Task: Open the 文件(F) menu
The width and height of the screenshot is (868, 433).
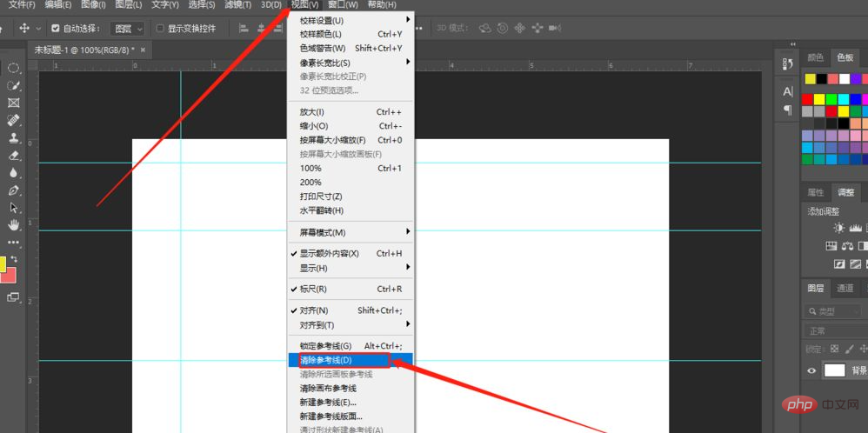Action: [22, 4]
